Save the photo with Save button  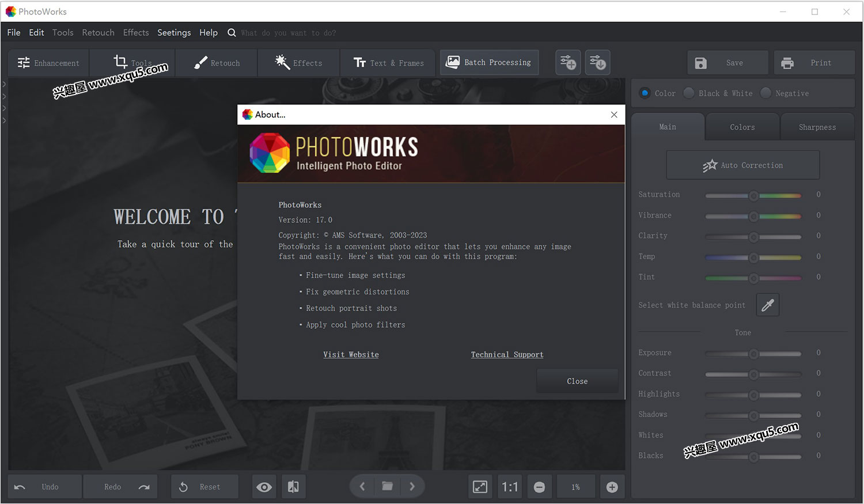pos(727,63)
